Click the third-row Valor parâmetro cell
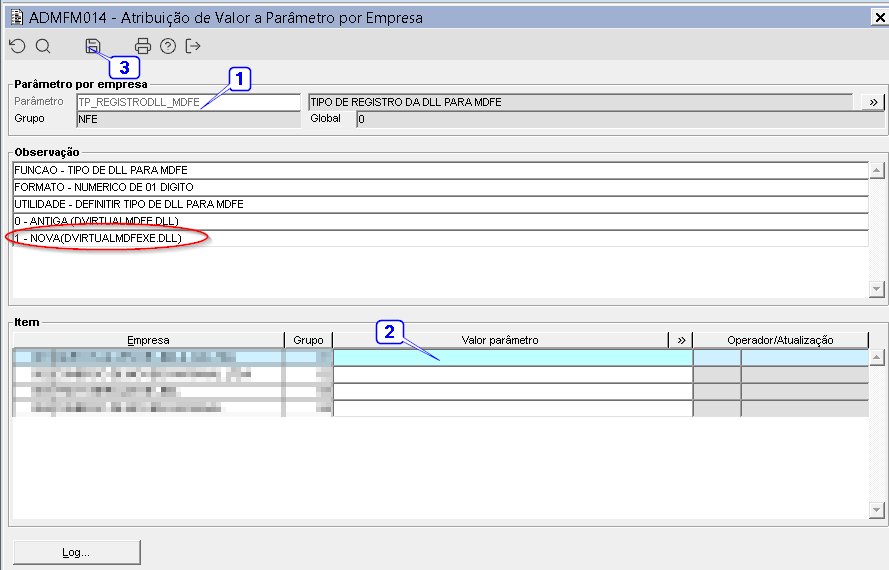 [513, 391]
